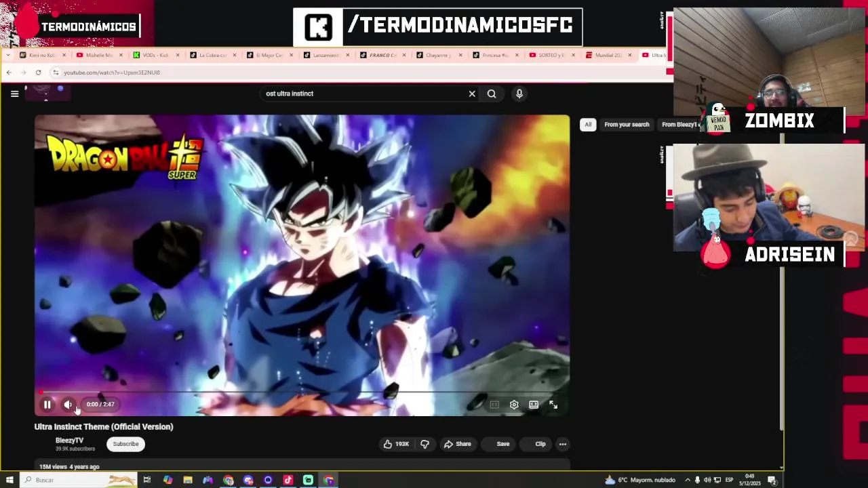Open BleezyTV channel link
The image size is (868, 488).
tap(69, 441)
